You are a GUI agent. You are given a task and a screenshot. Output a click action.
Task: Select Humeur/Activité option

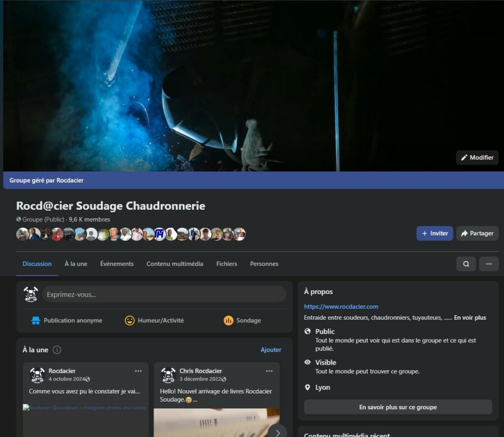click(154, 321)
